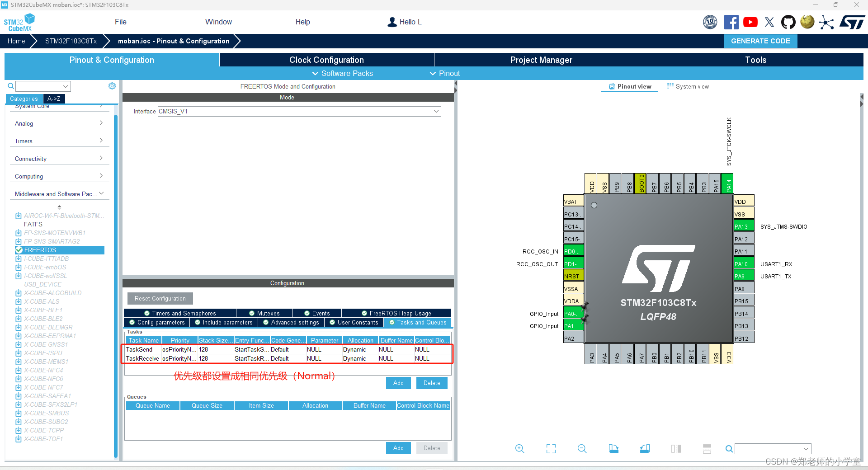Expand the Timers category
Viewport: 868px width, 470px height.
coord(59,141)
